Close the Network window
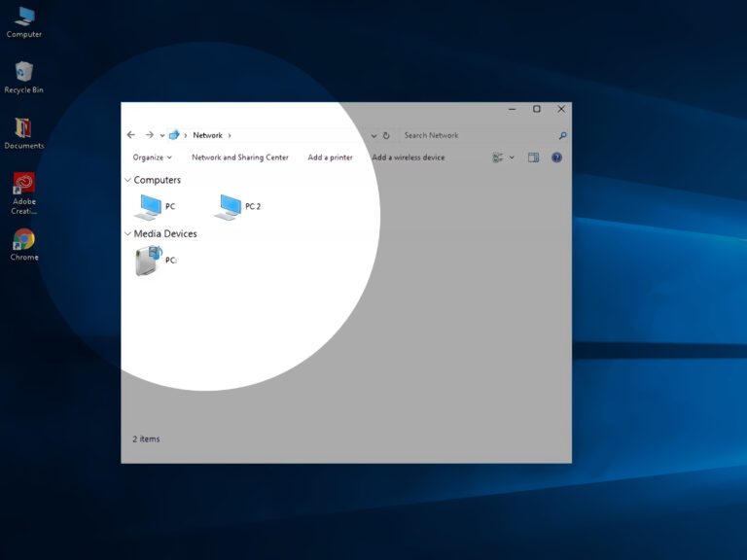Image resolution: width=747 pixels, height=560 pixels. click(561, 109)
